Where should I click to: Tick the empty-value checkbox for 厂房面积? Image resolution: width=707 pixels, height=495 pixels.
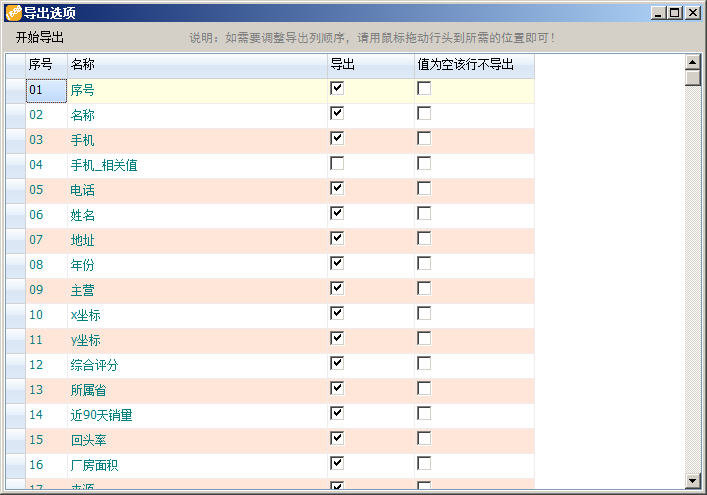tap(424, 463)
